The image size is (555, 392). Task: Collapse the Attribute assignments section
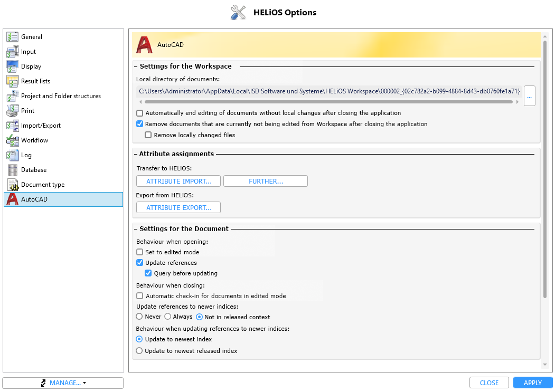tap(136, 154)
